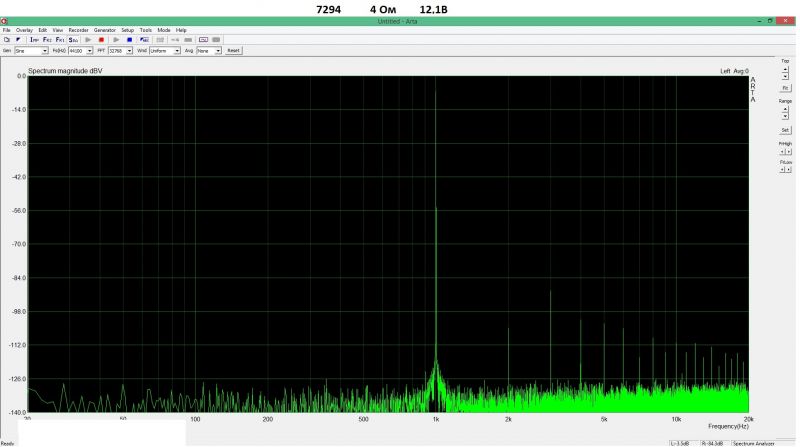Open the Wnd Uniform window dropdown
Screen dimensions: 800x447
pyautogui.click(x=177, y=50)
